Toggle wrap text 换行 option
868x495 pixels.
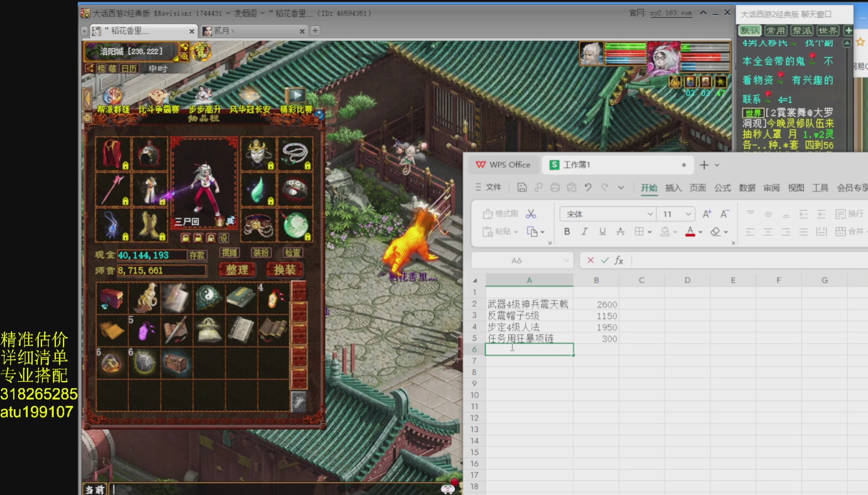pyautogui.click(x=849, y=214)
